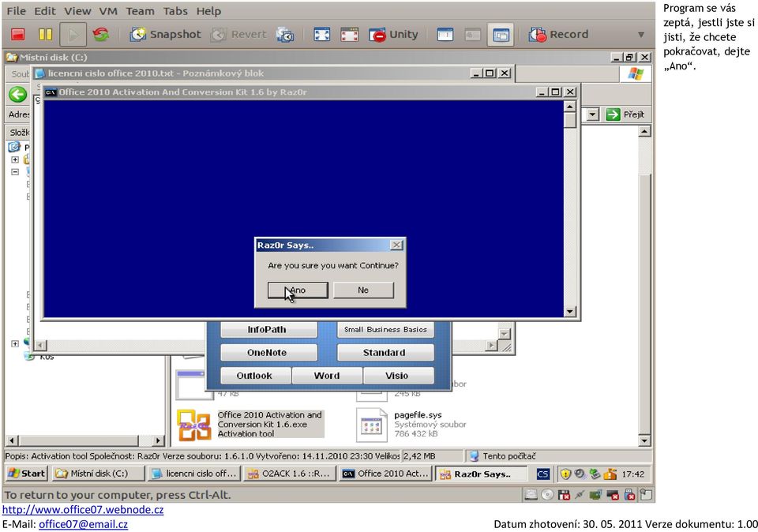The image size is (758, 532).
Task: Click the red Power Off button in VMware toolbar
Action: (18, 34)
